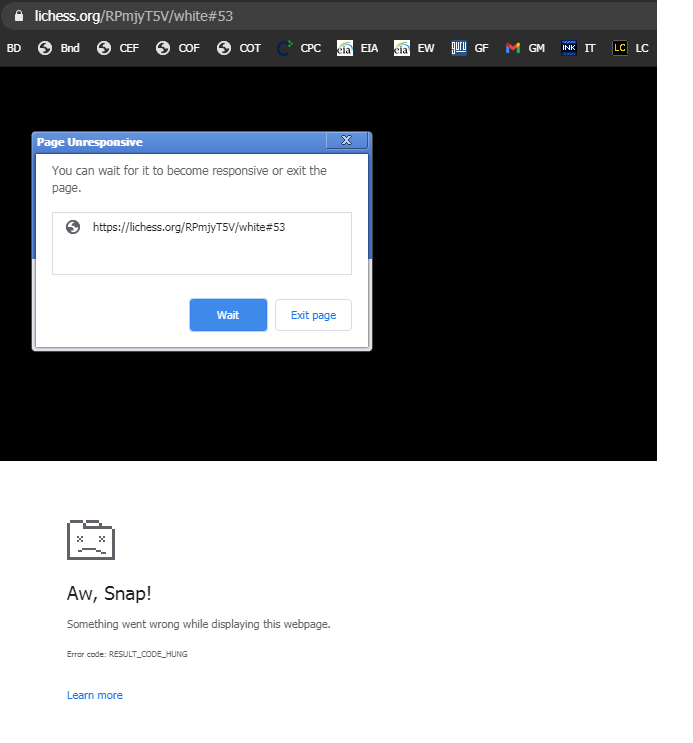Close the Page Unresponsive dialog
This screenshot has width=693, height=743.
[346, 140]
